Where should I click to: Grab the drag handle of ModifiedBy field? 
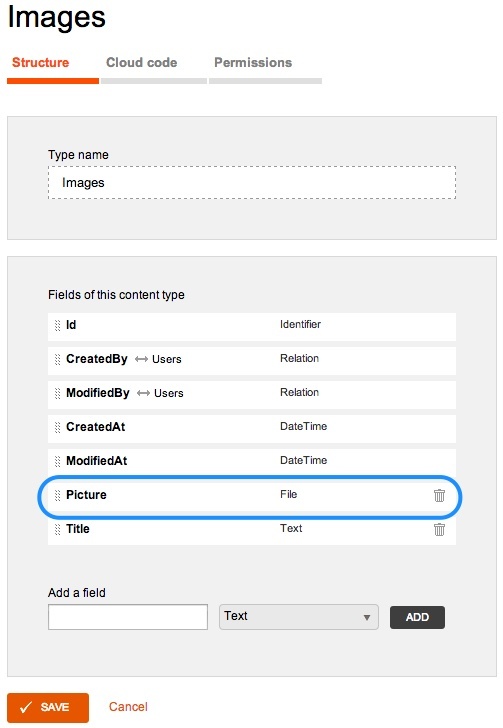pyautogui.click(x=58, y=393)
